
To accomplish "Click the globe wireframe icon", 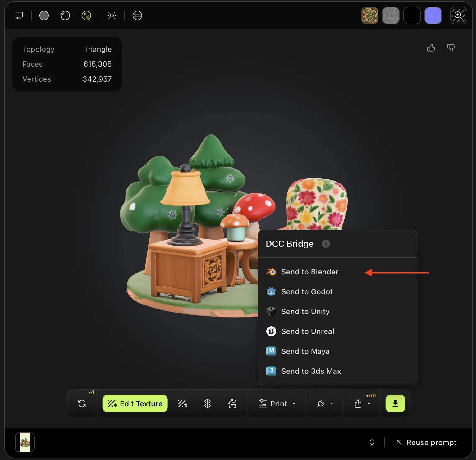I will 137,16.
